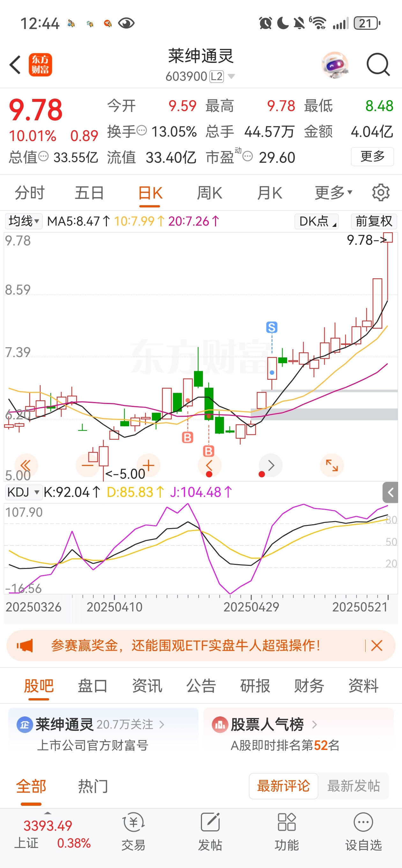Open the 资料 tab

pyautogui.click(x=363, y=686)
